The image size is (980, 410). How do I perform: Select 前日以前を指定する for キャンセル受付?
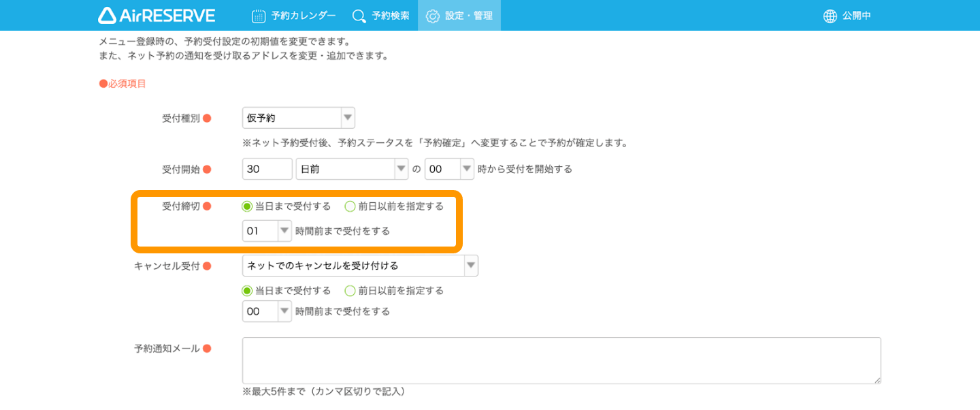click(x=394, y=291)
